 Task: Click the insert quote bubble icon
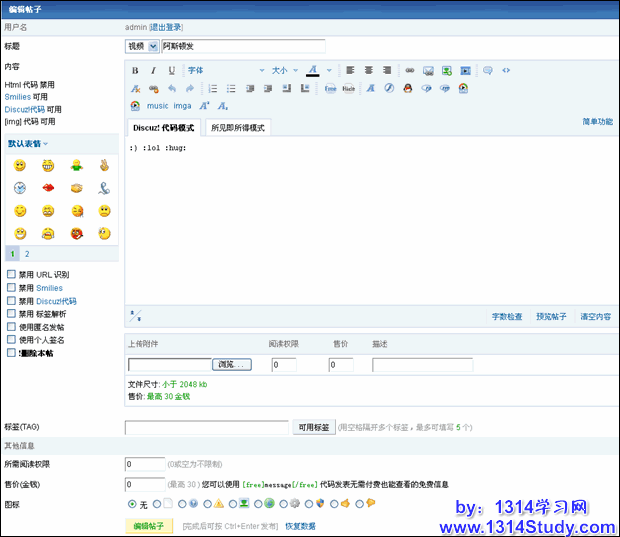click(x=488, y=71)
